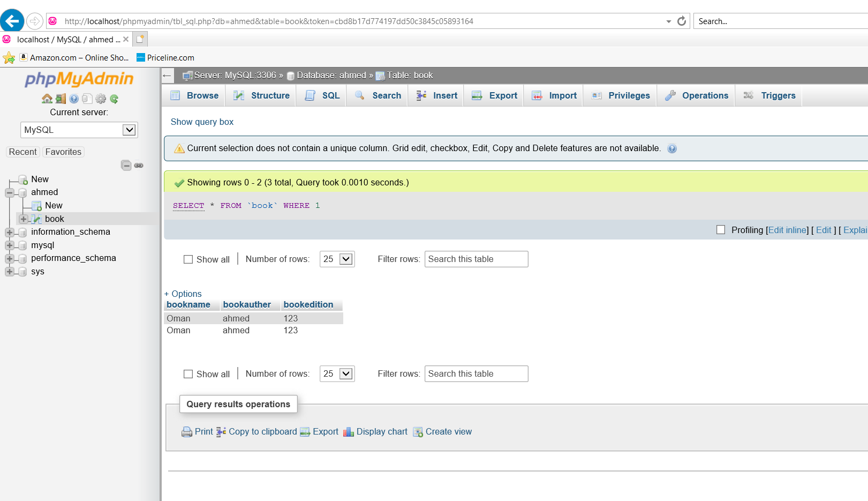
Task: Sort by the bookname column header
Action: click(188, 305)
